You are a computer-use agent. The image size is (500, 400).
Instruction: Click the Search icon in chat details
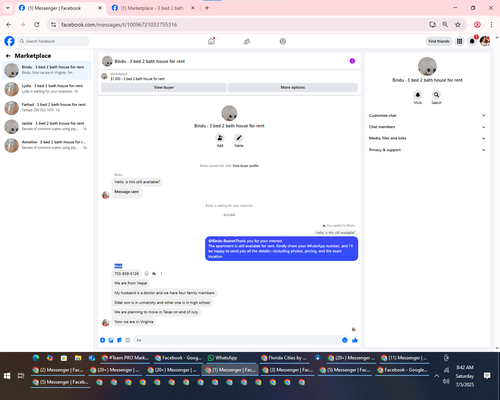click(436, 95)
